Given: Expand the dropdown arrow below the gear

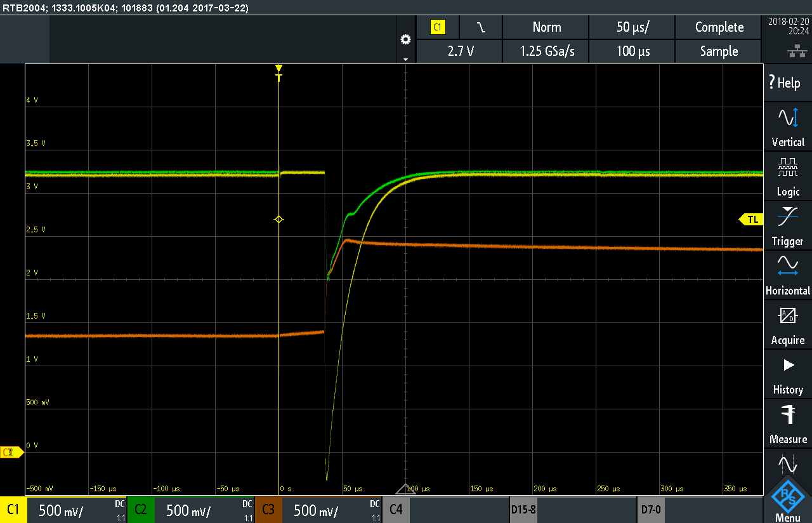Looking at the screenshot, I should click(406, 58).
